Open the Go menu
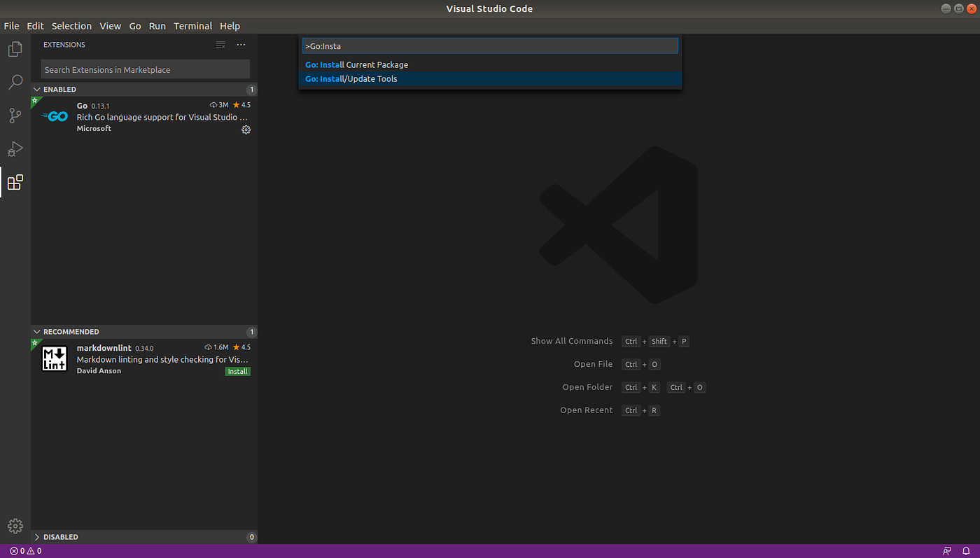Image resolution: width=980 pixels, height=558 pixels. coord(135,26)
